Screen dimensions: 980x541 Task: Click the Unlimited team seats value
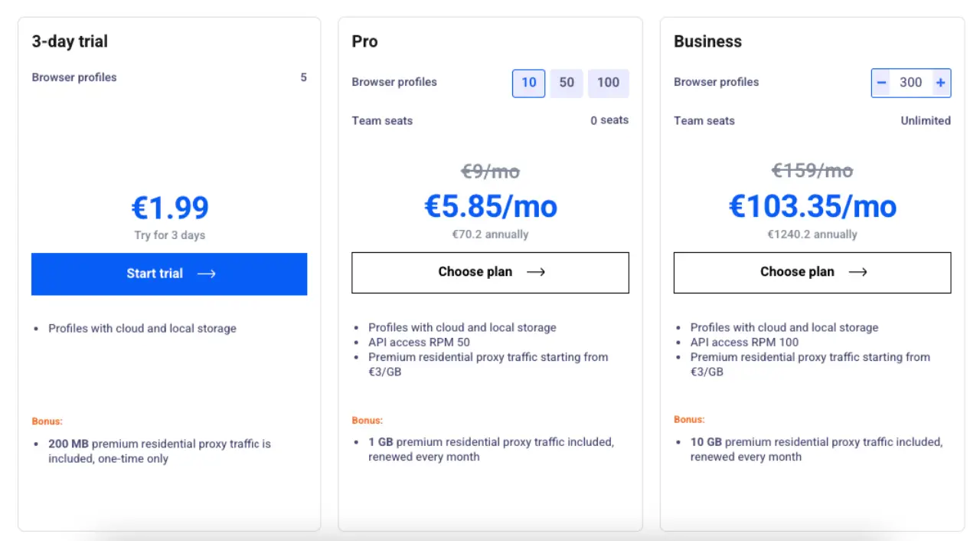(x=925, y=120)
